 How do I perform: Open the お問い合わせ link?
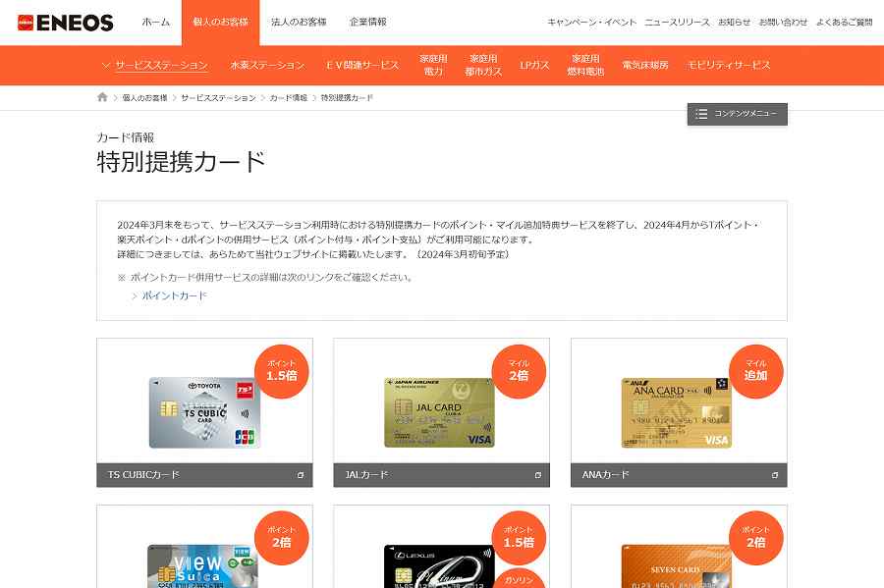(783, 22)
